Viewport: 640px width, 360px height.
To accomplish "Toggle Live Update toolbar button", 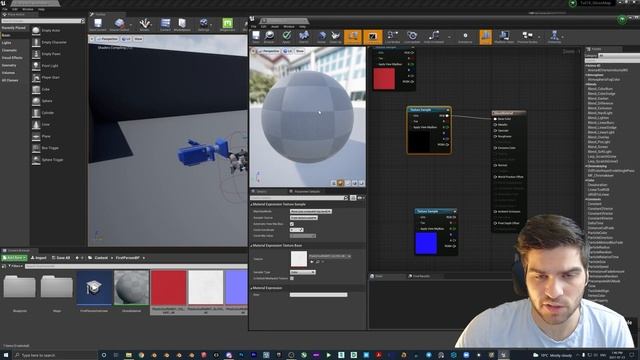I will pos(412,37).
